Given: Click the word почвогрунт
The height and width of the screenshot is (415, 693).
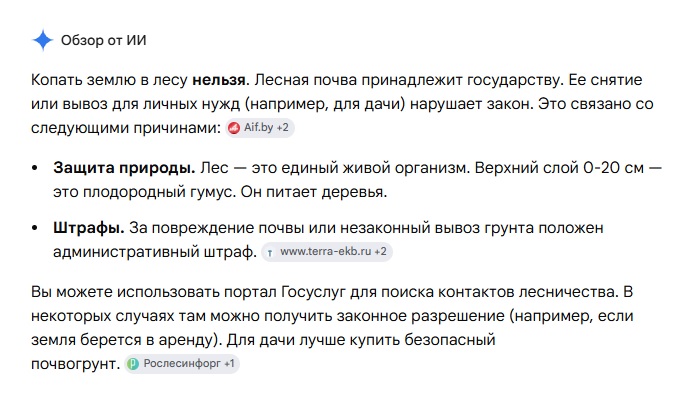Looking at the screenshot, I should point(75,364).
